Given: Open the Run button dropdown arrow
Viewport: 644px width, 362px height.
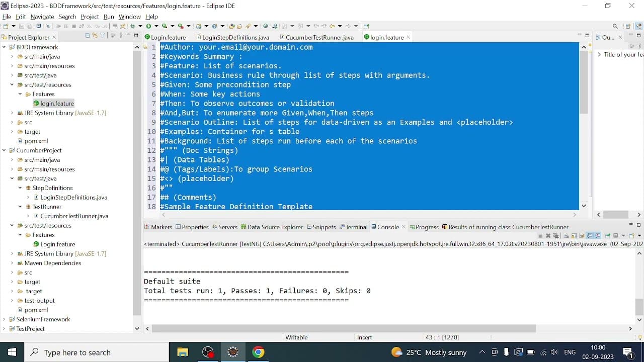Looking at the screenshot, I should point(156,26).
